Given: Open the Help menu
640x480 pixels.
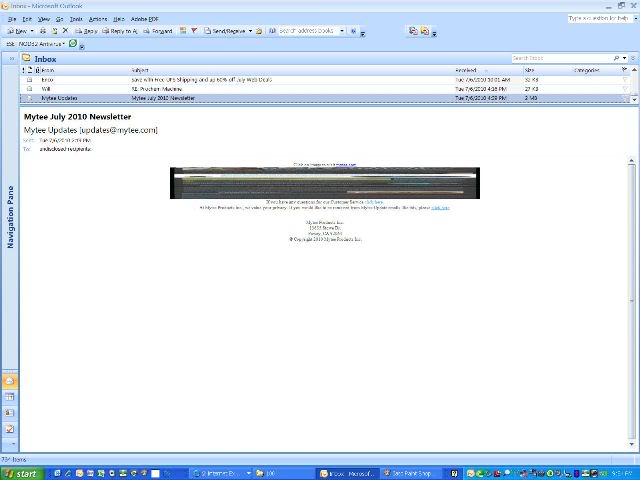Looking at the screenshot, I should 119,19.
